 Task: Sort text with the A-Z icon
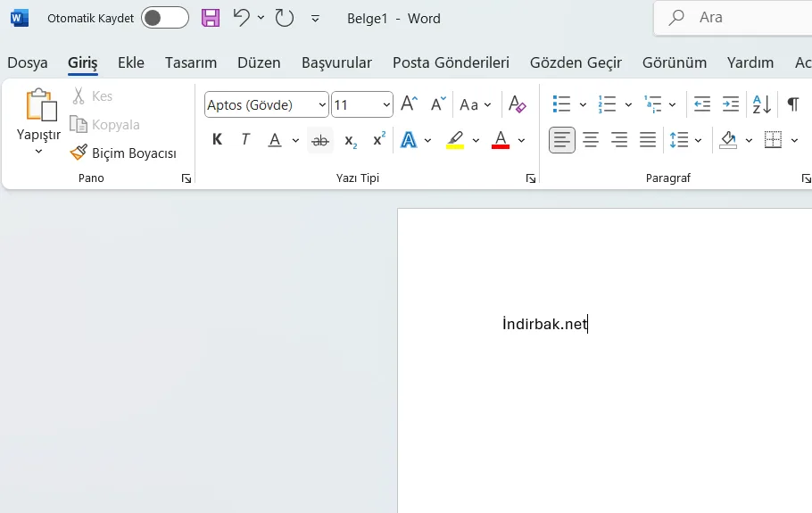pos(762,104)
